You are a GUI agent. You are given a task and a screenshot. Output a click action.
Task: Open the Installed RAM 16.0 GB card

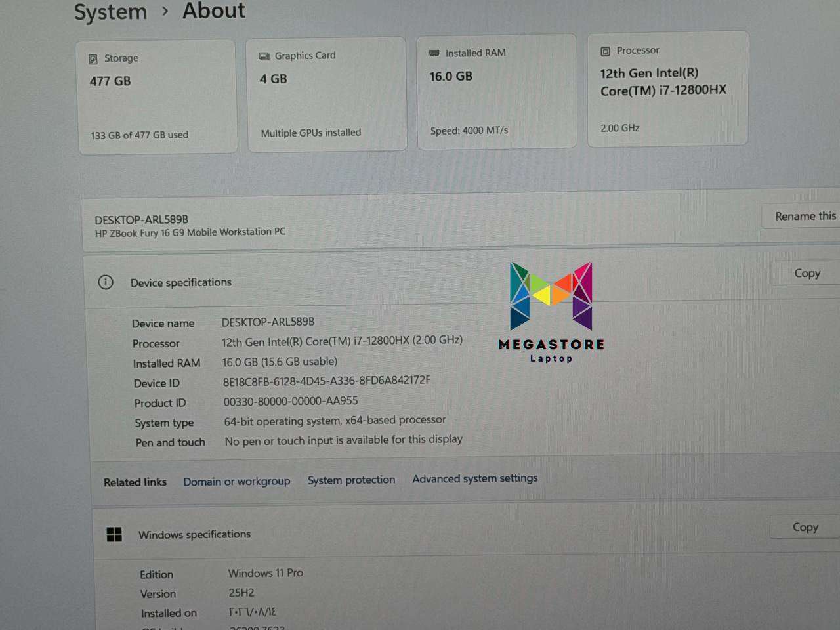pyautogui.click(x=497, y=93)
